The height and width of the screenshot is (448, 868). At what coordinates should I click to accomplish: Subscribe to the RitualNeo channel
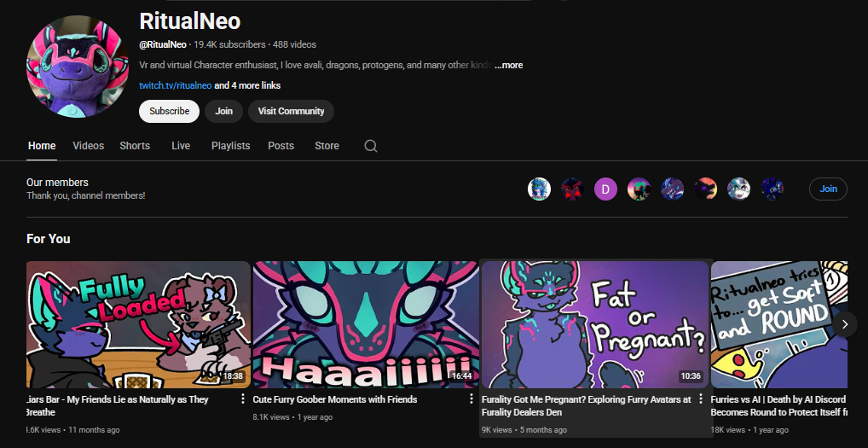click(x=169, y=111)
